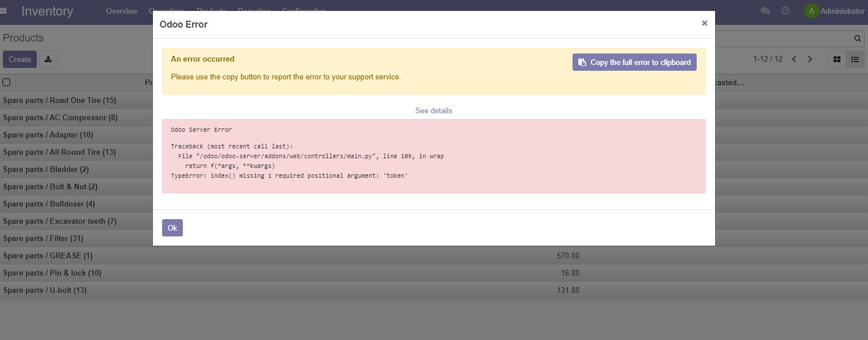Click the download import icon button
The width and height of the screenshot is (868, 340).
point(48,59)
